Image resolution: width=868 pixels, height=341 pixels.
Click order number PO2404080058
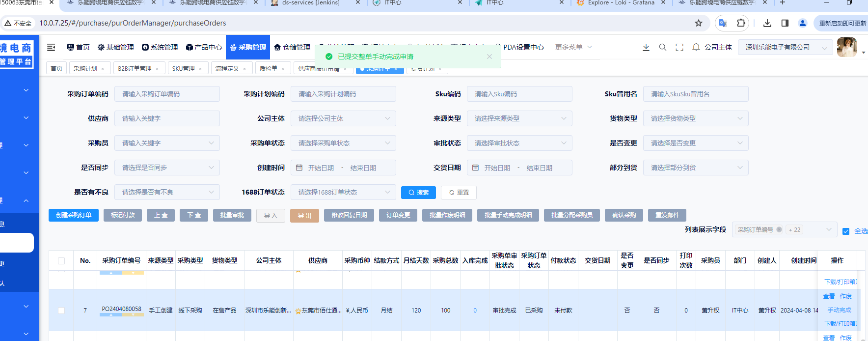point(121,309)
